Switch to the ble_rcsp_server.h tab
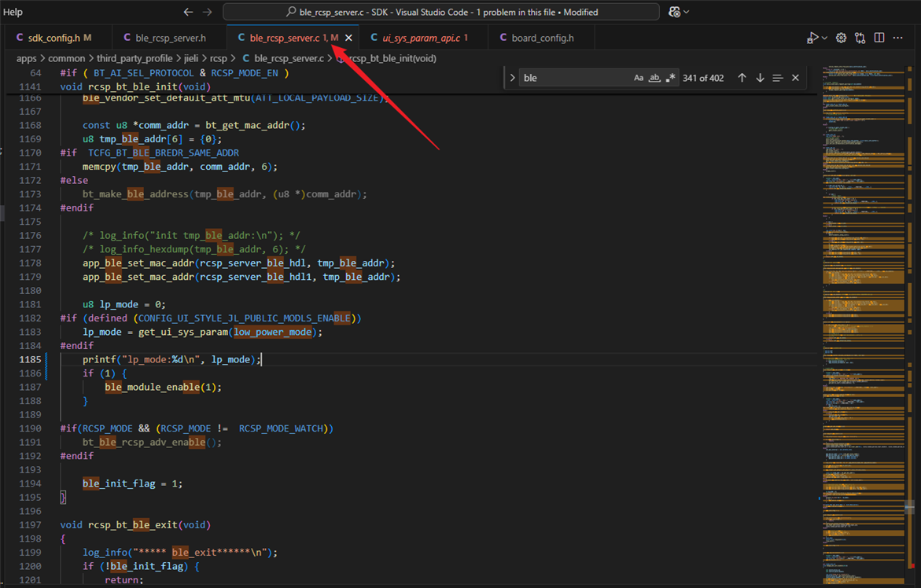 (x=164, y=39)
